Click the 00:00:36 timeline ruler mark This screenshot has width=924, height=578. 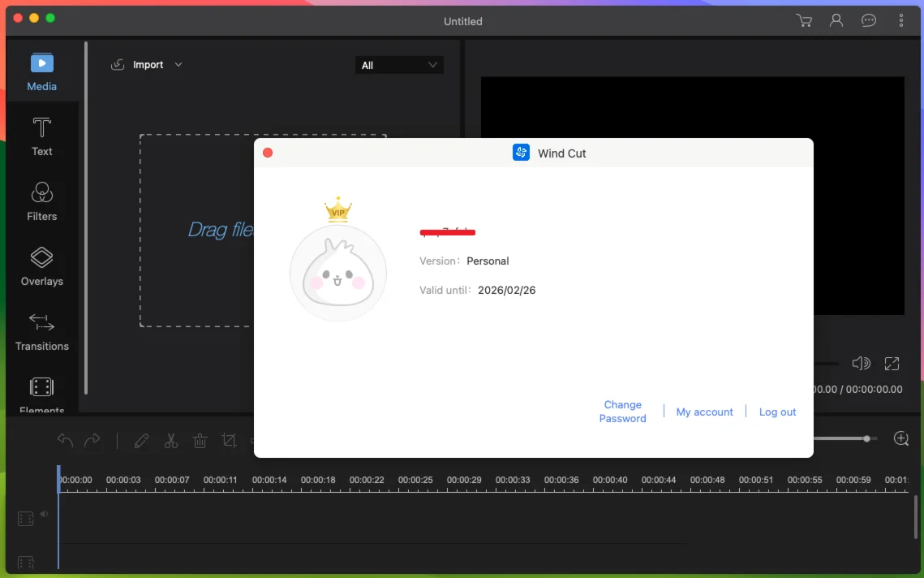click(x=561, y=480)
